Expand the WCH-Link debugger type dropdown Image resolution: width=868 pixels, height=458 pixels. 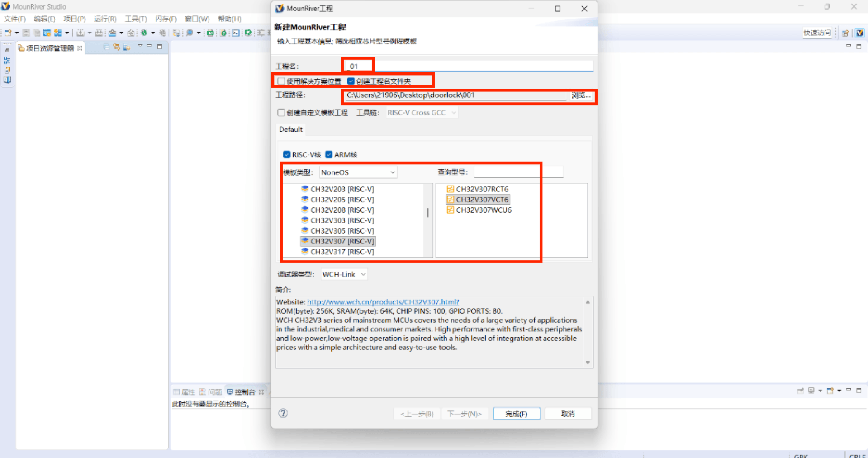tap(344, 275)
